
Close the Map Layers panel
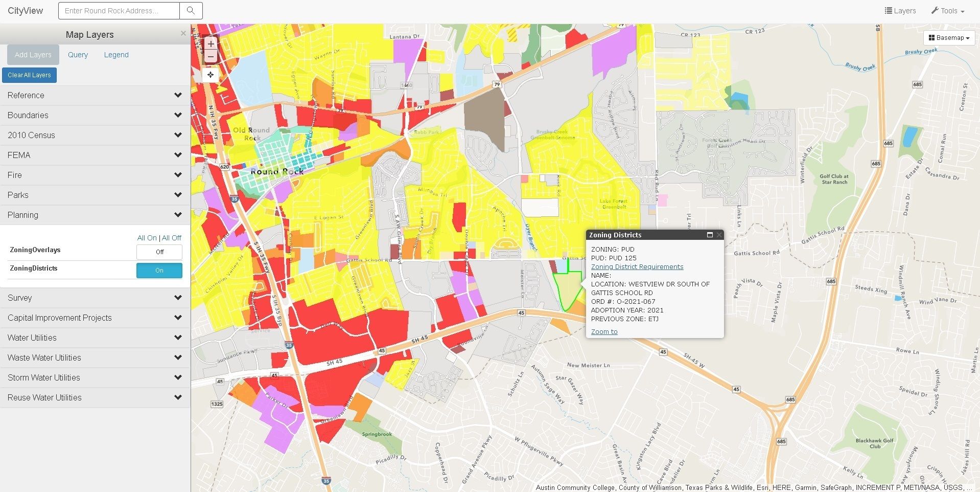tap(183, 34)
